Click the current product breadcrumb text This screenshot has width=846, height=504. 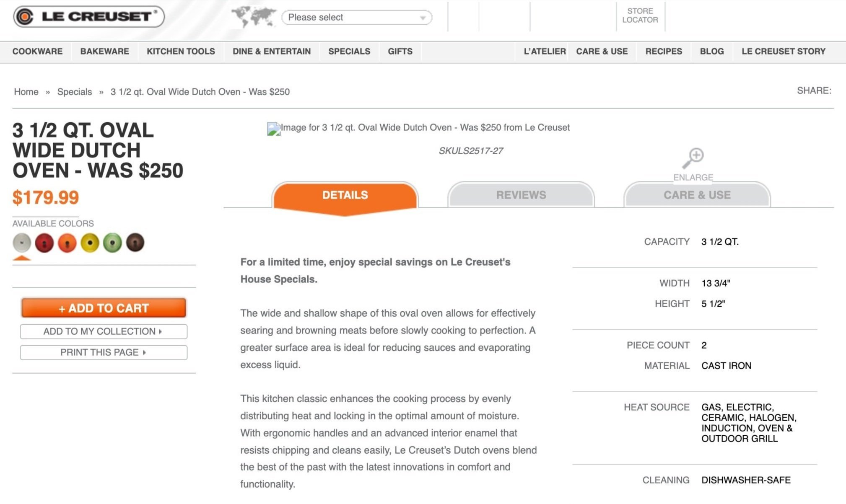pyautogui.click(x=200, y=92)
